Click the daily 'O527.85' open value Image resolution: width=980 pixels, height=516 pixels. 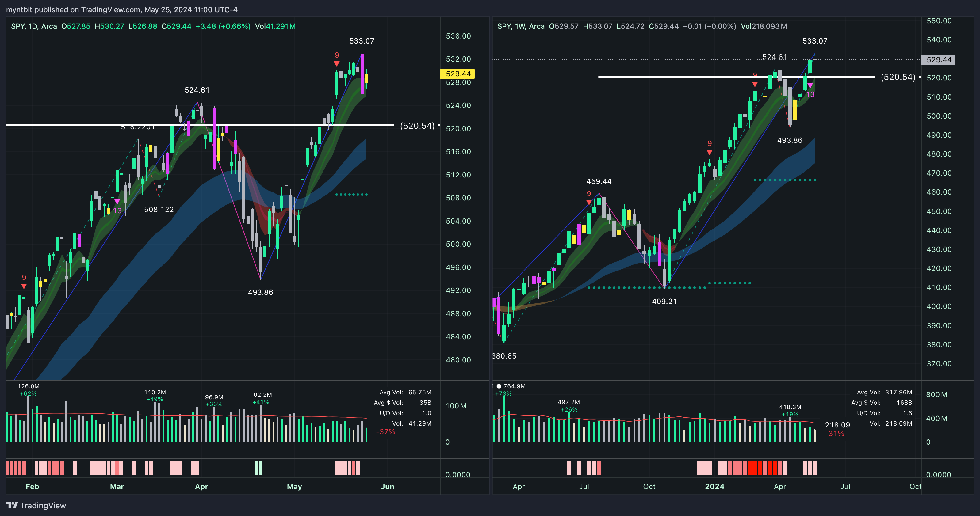point(76,26)
